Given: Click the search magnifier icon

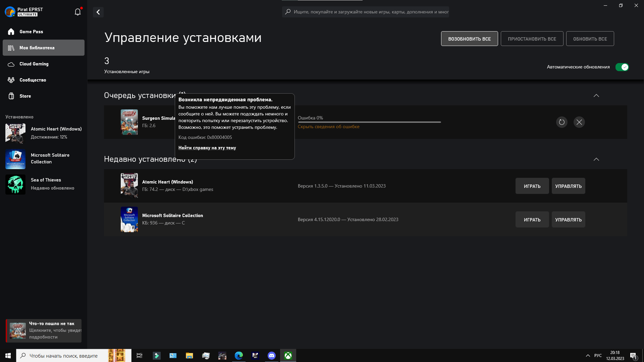Looking at the screenshot, I should pyautogui.click(x=288, y=12).
